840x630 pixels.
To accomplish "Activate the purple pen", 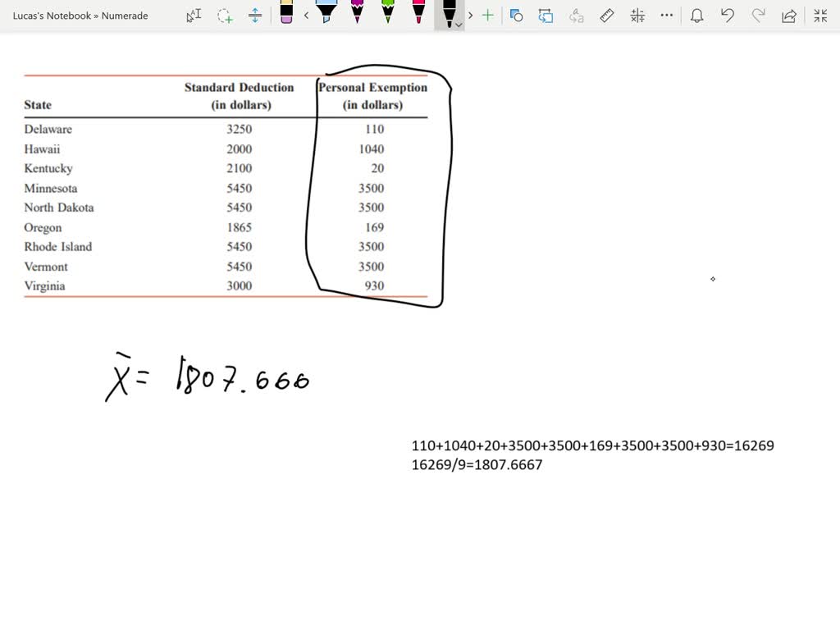I will (x=357, y=15).
